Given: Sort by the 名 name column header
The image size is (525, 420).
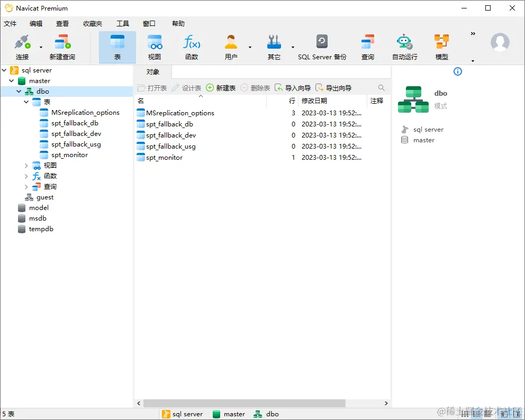Looking at the screenshot, I should (200, 101).
